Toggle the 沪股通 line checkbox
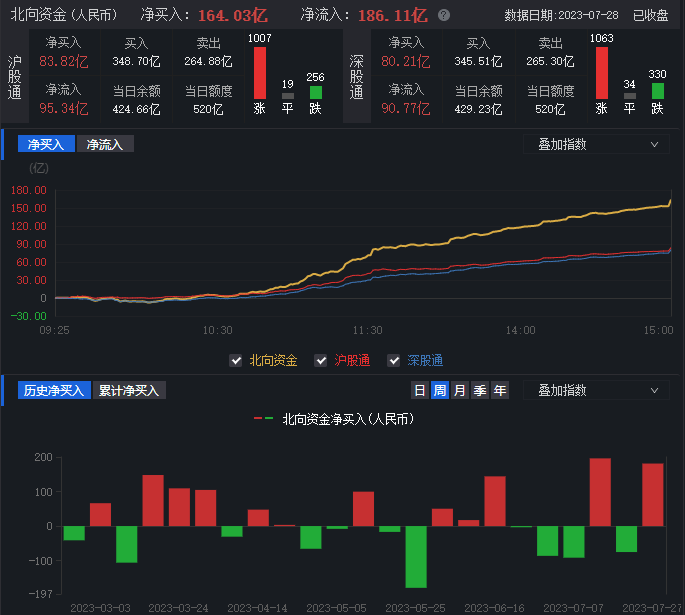685x615 pixels. point(322,360)
